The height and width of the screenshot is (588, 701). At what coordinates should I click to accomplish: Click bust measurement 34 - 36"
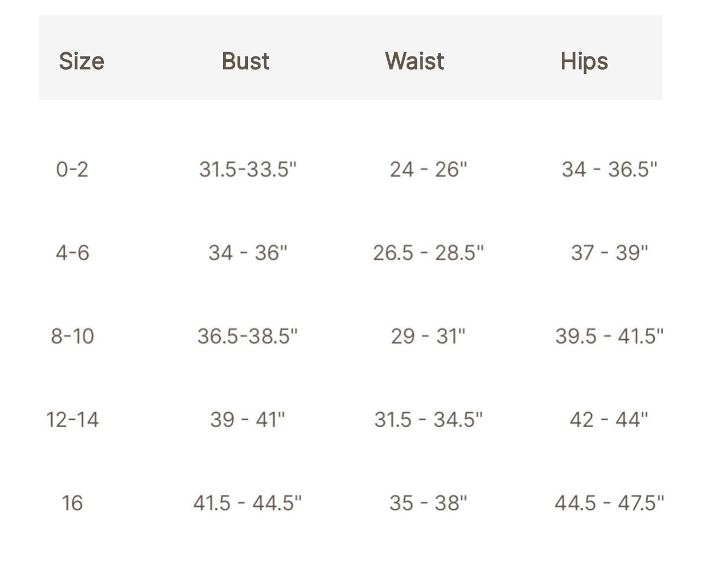tap(247, 253)
